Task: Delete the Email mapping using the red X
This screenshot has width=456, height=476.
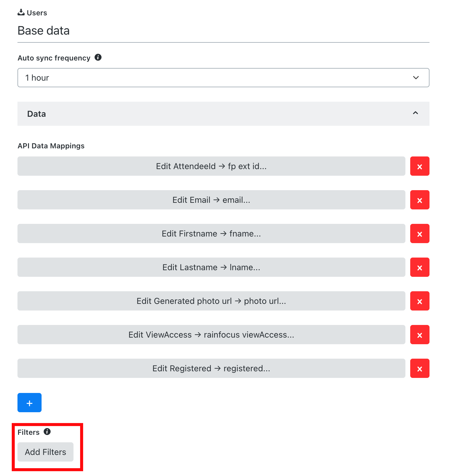Action: tap(420, 200)
